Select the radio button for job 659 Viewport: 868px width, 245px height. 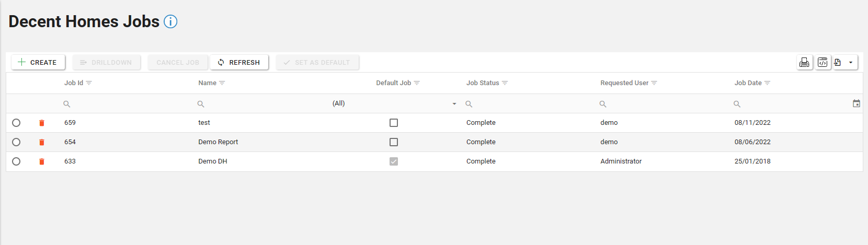16,123
